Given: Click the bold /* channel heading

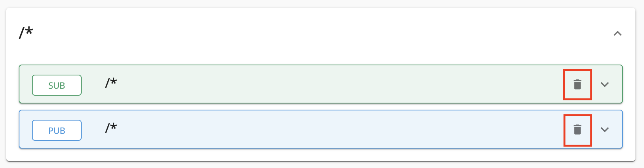Looking at the screenshot, I should (26, 32).
